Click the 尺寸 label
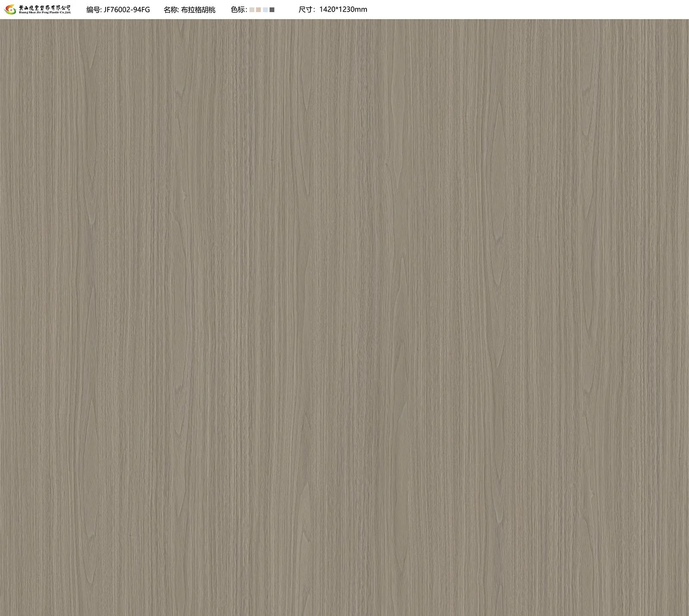 click(306, 9)
